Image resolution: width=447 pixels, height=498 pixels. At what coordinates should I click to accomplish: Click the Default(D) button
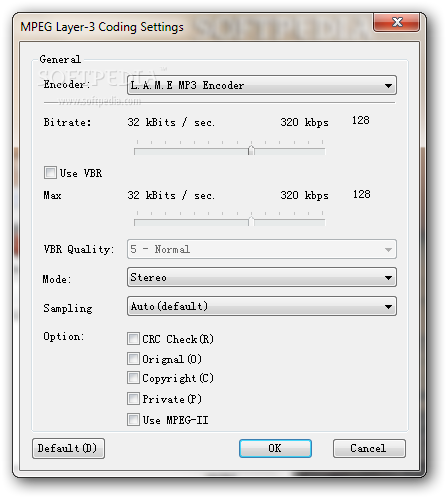(x=68, y=448)
